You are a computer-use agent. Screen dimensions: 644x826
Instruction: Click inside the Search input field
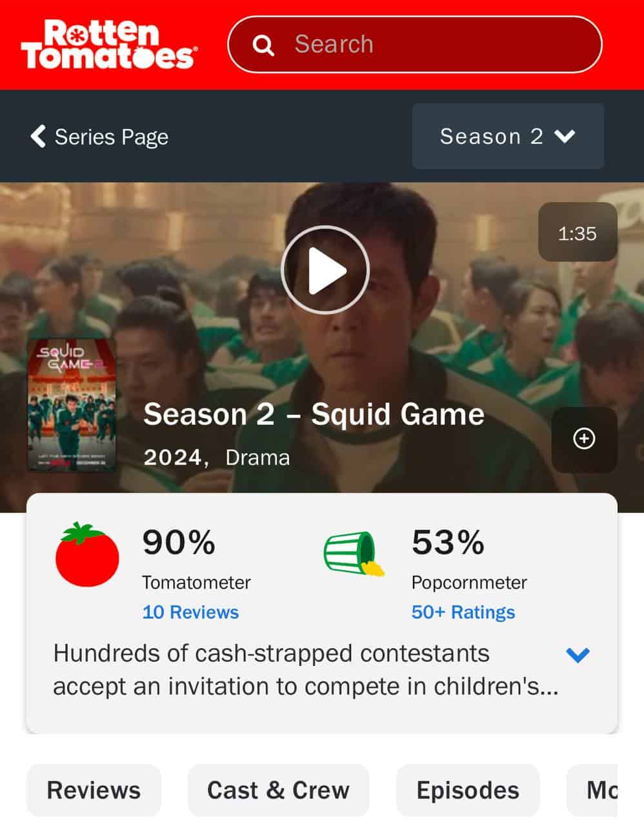click(x=415, y=45)
